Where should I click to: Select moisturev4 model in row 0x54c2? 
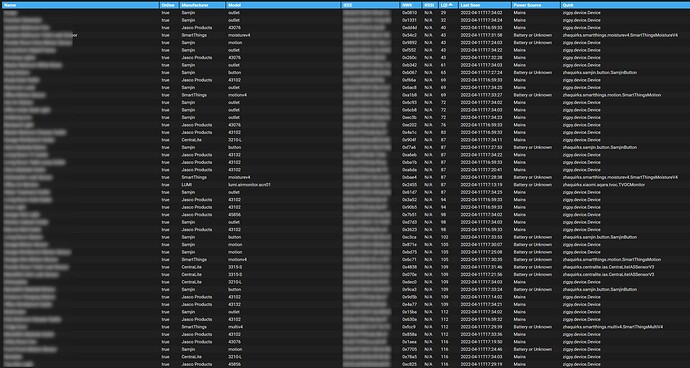[x=239, y=35]
